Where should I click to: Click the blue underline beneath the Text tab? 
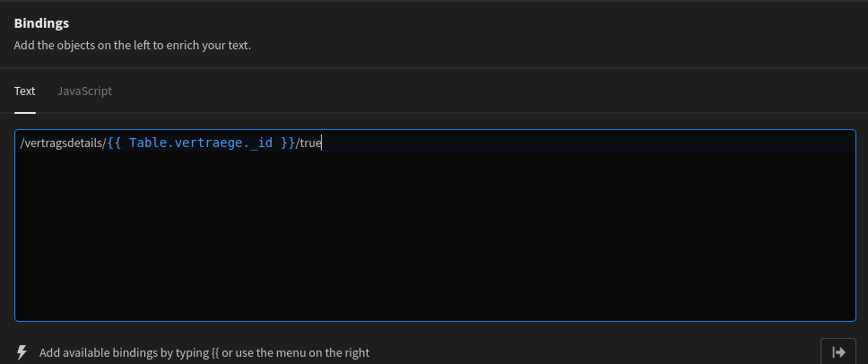click(25, 113)
